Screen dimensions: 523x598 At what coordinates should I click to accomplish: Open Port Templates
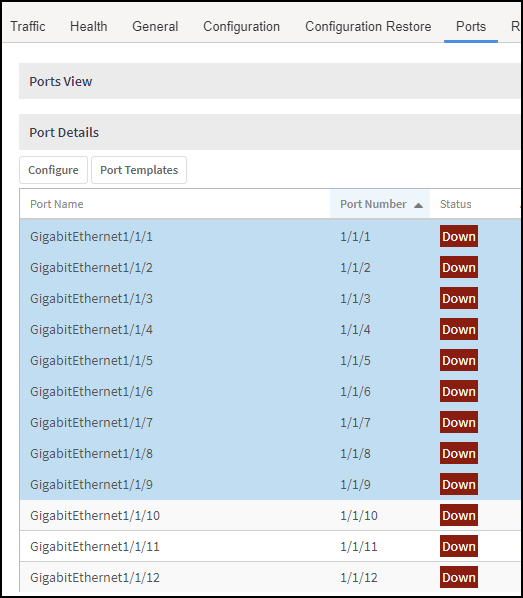click(139, 170)
